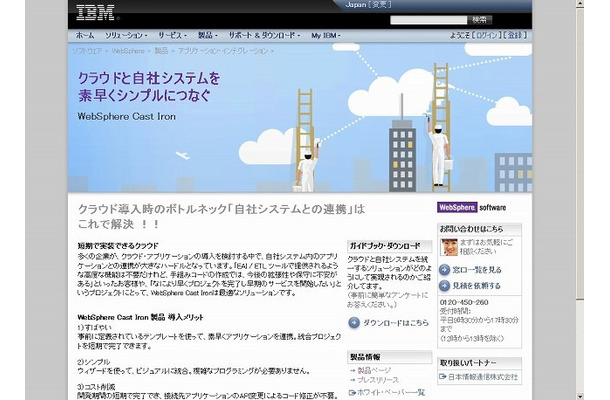610x400 pixels.
Task: Click the arrow icon beside 窓口一覧を見る
Action: click(x=446, y=269)
